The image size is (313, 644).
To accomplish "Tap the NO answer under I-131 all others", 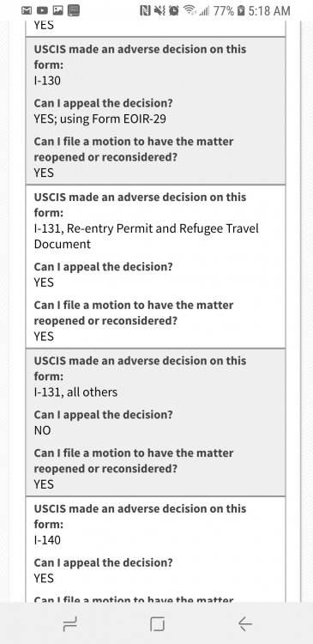I will coord(42,430).
